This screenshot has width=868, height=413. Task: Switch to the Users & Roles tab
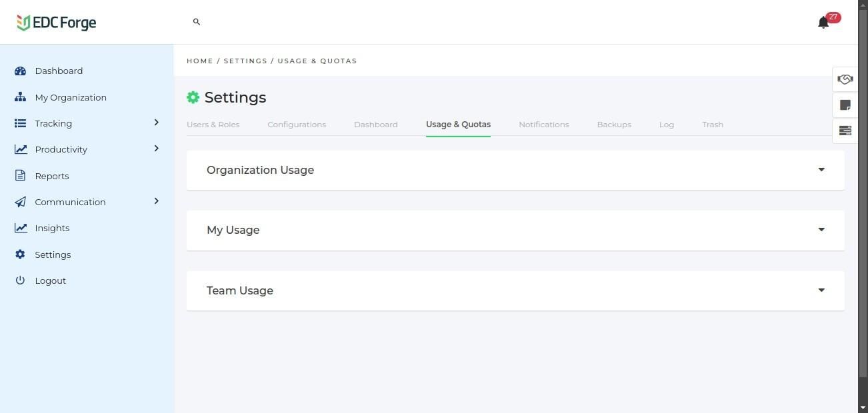point(213,125)
